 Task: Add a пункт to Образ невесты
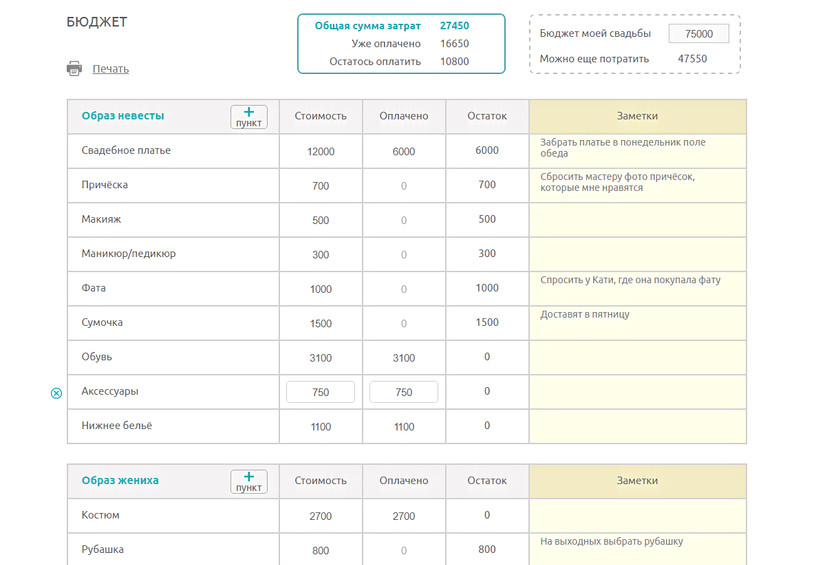click(249, 117)
